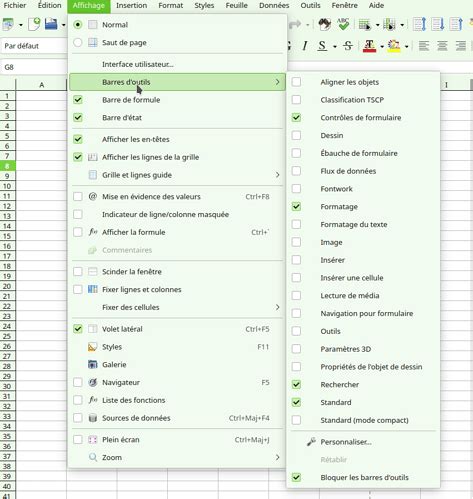The height and width of the screenshot is (499, 473).
Task: Click the sort descending icon
Action: [x=456, y=24]
